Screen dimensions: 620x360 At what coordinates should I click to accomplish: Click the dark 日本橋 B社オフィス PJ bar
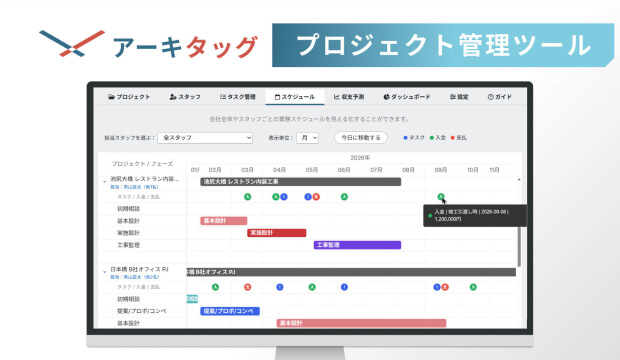[x=351, y=272]
